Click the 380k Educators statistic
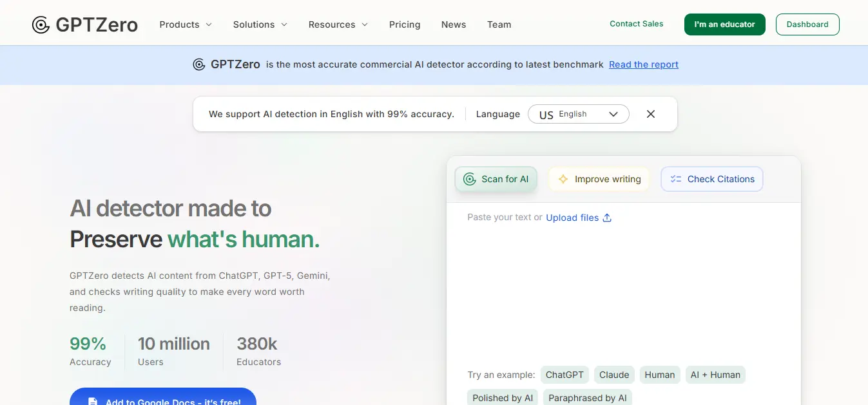 pos(258,352)
